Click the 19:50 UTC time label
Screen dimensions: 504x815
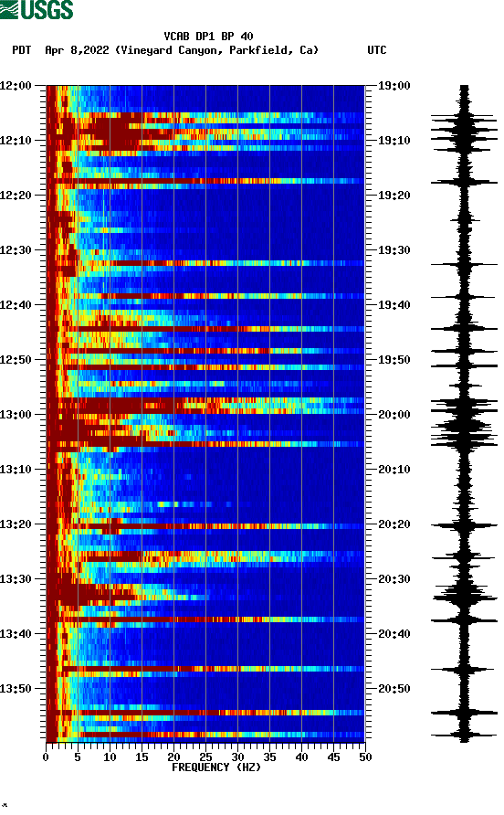coord(394,360)
